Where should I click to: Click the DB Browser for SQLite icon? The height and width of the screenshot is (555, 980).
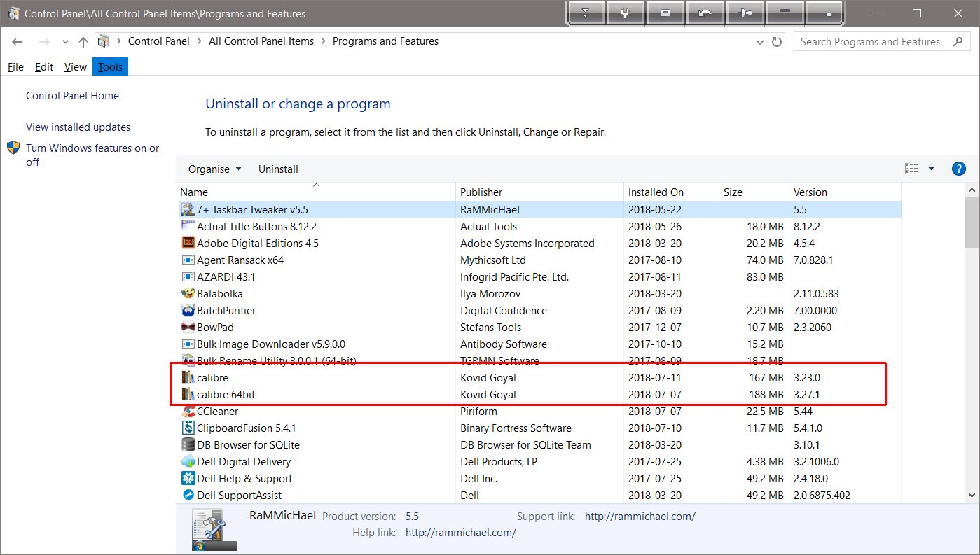188,444
